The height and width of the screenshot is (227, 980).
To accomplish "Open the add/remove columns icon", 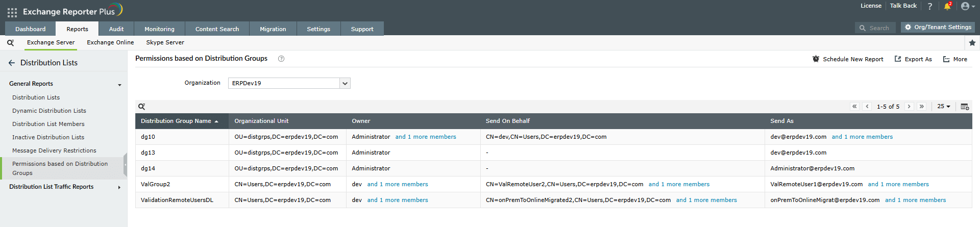I will point(965,107).
